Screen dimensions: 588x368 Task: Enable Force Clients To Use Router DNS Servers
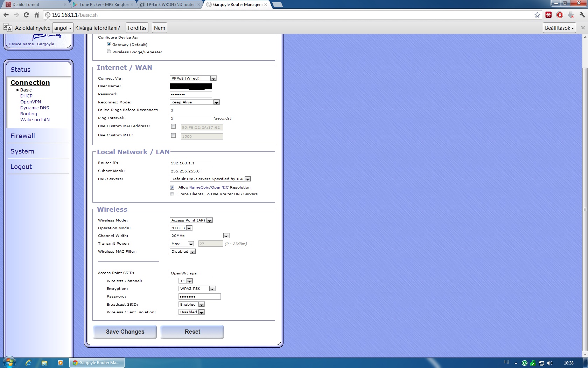click(x=172, y=194)
